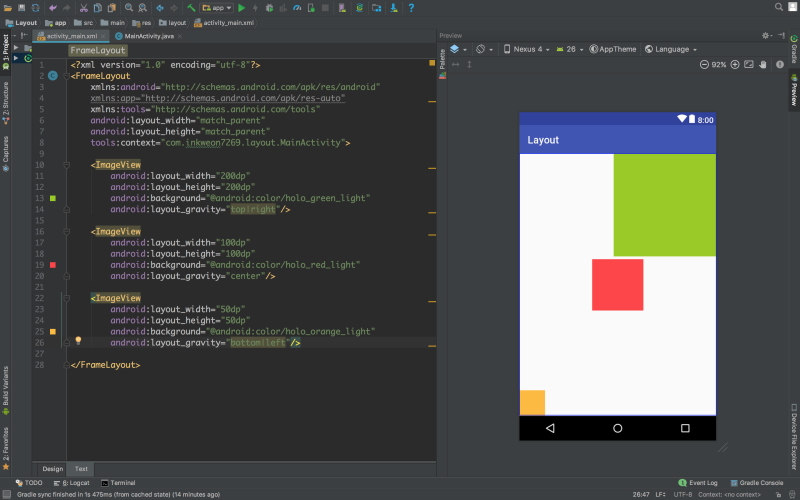Select AppTheme in the preview toolbar

pos(613,49)
